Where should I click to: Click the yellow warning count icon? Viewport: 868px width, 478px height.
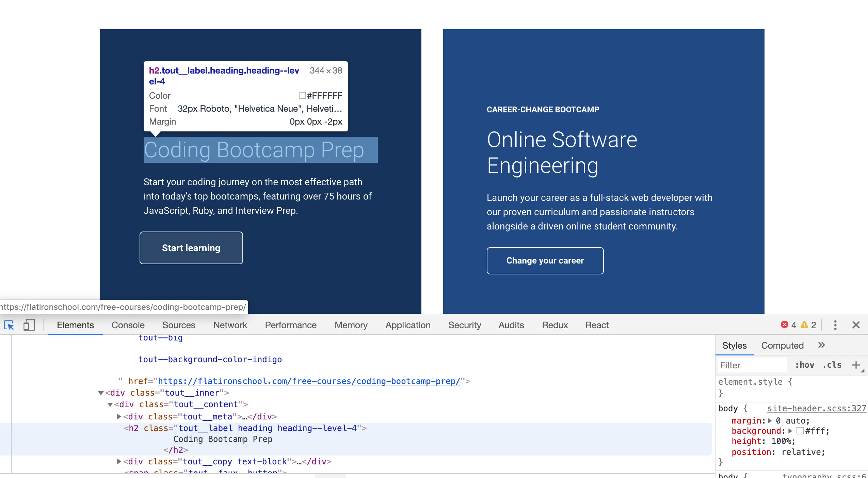point(804,325)
